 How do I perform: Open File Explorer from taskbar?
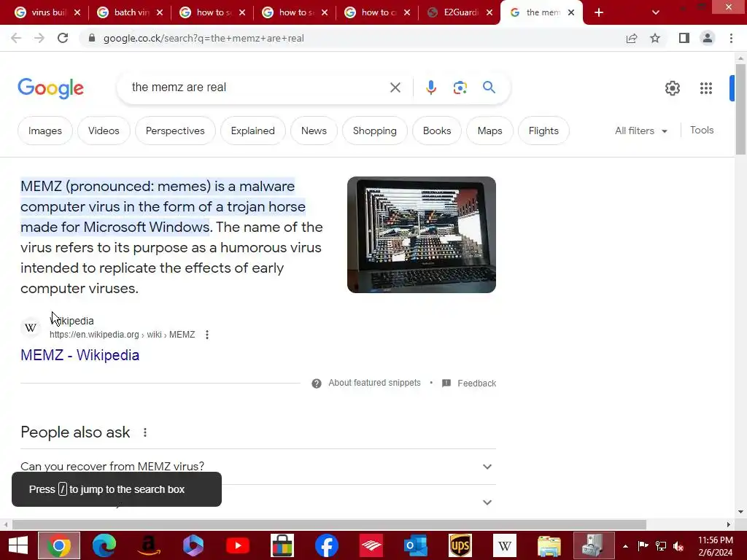coord(549,545)
